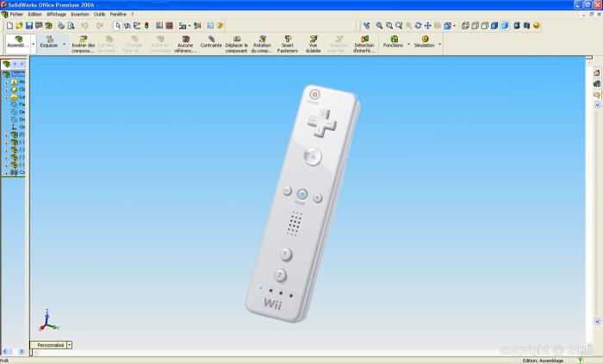Open the view orientation cube dropdown
The image size is (603, 364).
[455, 26]
